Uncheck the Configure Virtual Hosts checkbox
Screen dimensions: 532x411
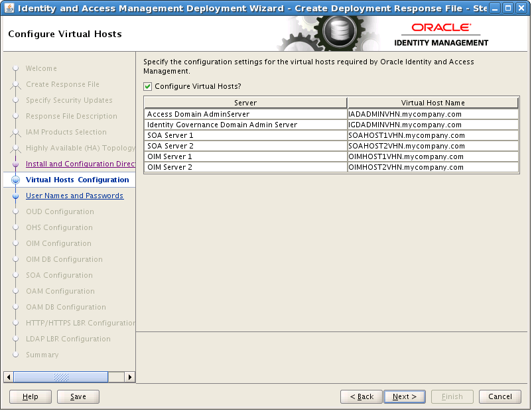click(x=147, y=86)
